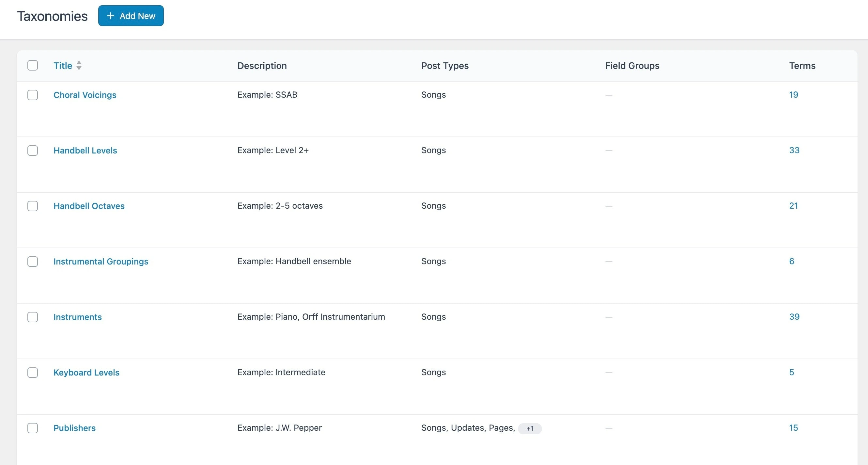Open the Choral Voicings taxonomy

click(85, 94)
